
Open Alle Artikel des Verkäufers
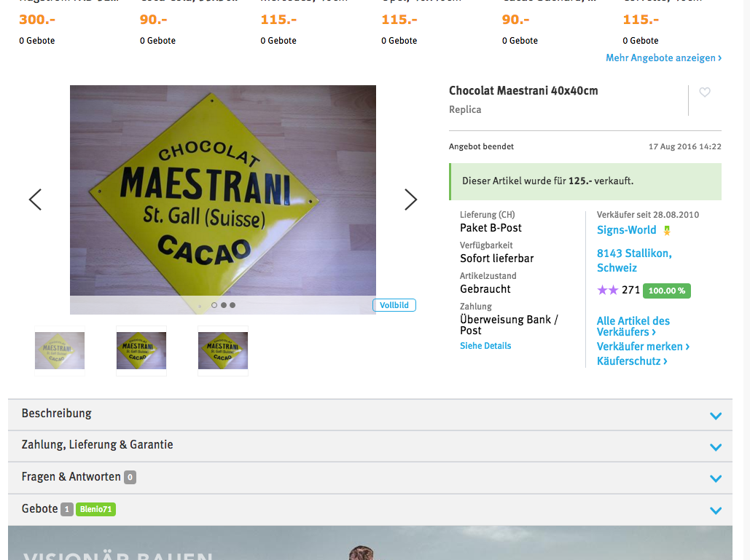(633, 326)
